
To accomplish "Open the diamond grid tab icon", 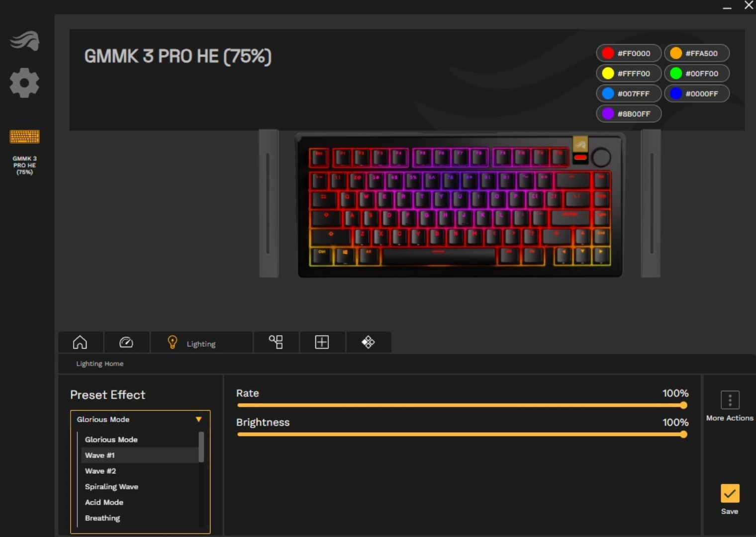I will click(368, 342).
